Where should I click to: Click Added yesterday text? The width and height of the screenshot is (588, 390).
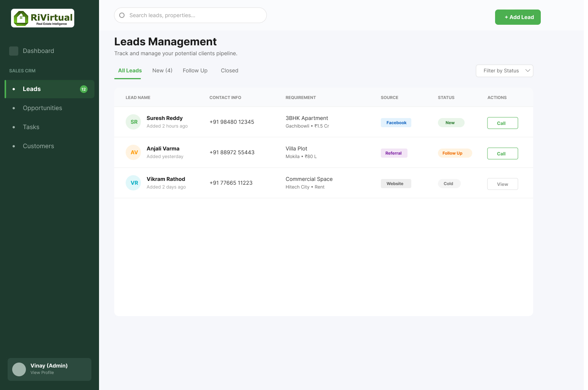(x=165, y=157)
